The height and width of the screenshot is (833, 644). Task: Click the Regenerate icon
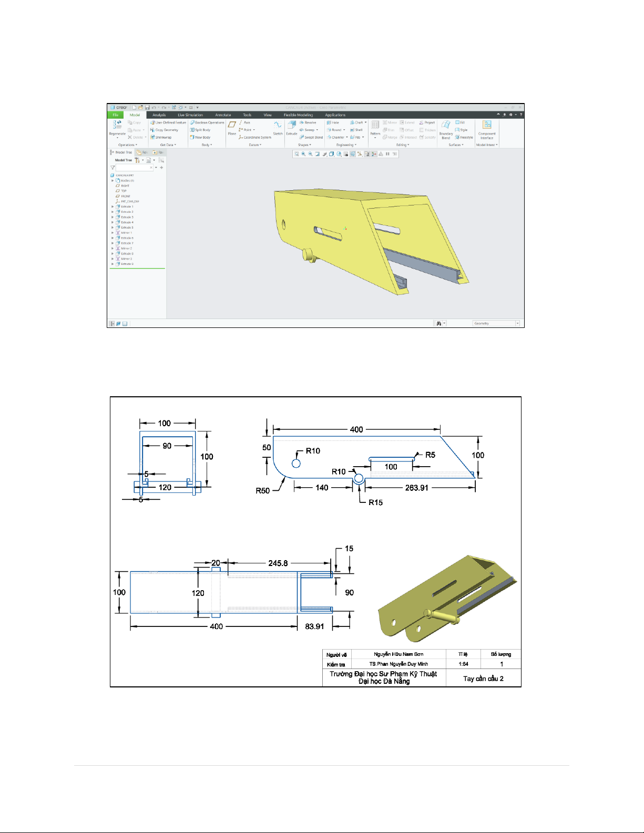(117, 126)
